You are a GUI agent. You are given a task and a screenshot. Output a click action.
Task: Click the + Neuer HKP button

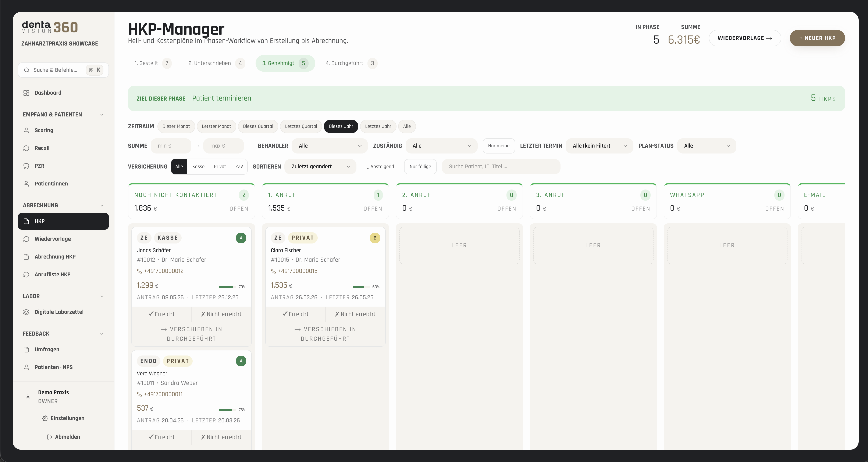tap(817, 38)
